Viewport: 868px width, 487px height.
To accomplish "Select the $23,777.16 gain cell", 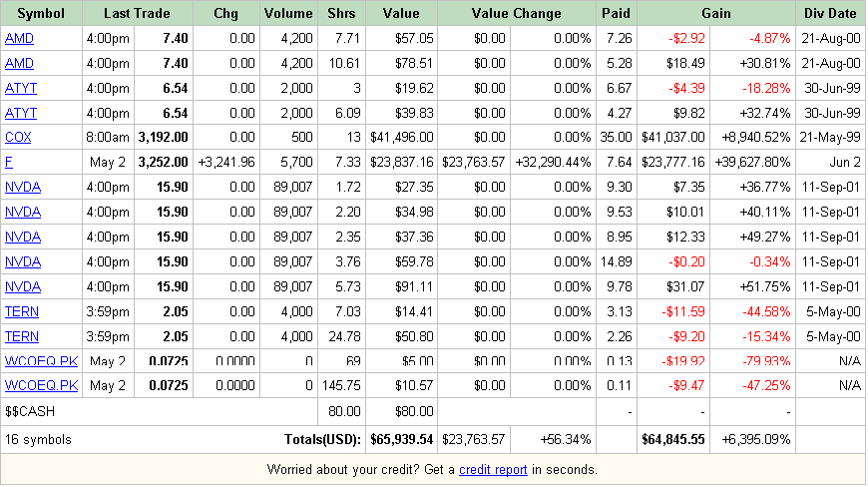I will (673, 162).
